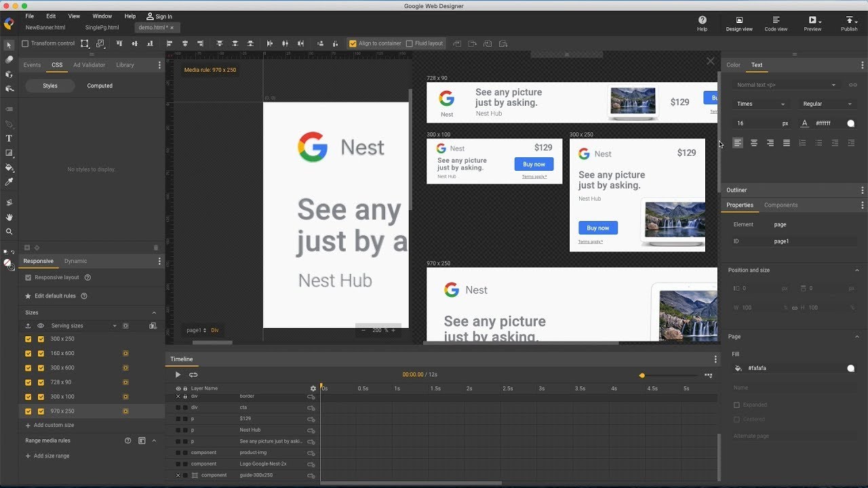Viewport: 868px width, 488px height.
Task: Open the Times font family dropdown
Action: [x=761, y=104]
